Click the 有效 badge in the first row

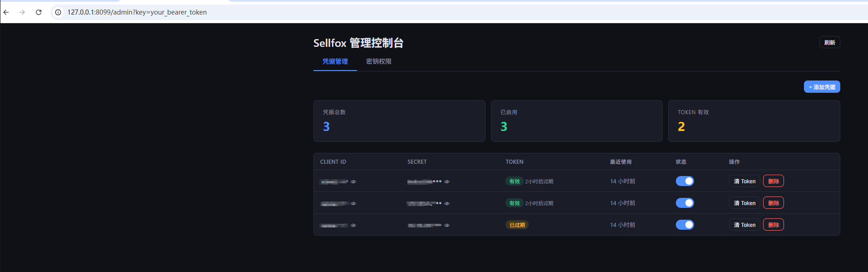click(514, 181)
